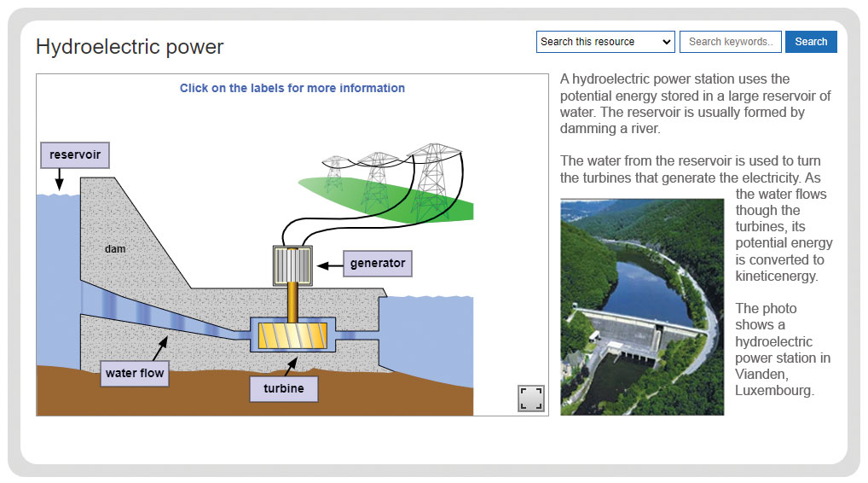This screenshot has width=868, height=483.
Task: Click the Vianden dam aerial photo
Action: point(642,307)
